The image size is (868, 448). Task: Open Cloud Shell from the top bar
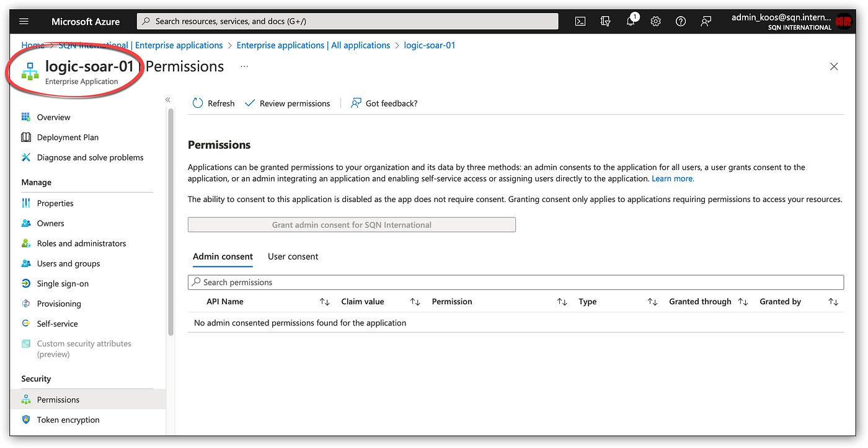point(580,21)
